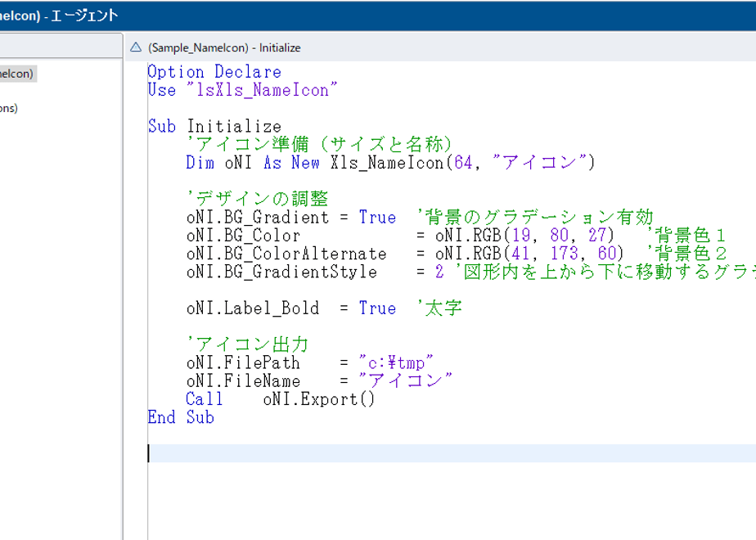This screenshot has width=756, height=540.
Task: Click the 'oNI.FileName' line
Action: (x=319, y=381)
